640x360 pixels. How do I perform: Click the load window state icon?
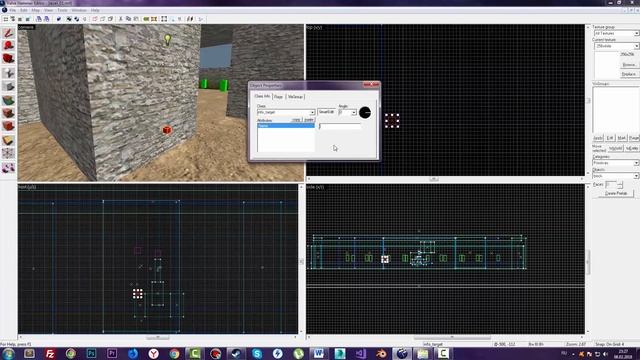pyautogui.click(x=39, y=19)
